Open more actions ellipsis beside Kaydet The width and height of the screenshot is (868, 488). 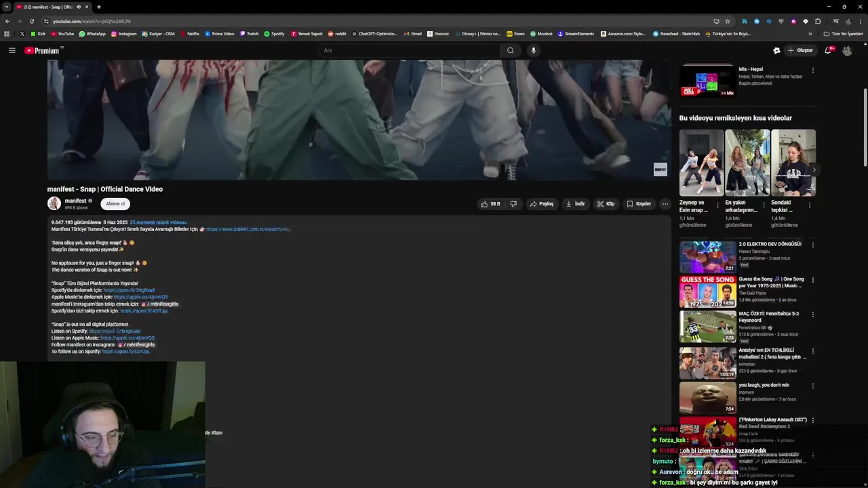(x=665, y=203)
